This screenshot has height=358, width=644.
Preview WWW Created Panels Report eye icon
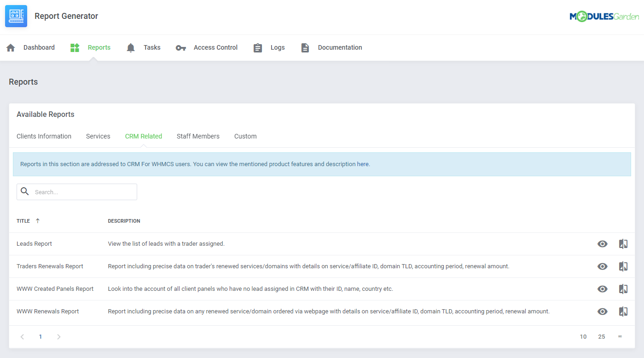(x=602, y=289)
